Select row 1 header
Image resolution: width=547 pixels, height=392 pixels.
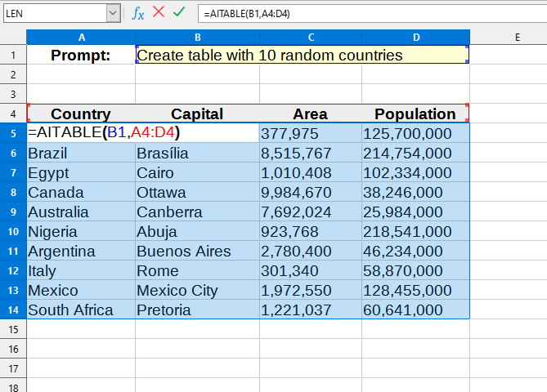point(13,56)
